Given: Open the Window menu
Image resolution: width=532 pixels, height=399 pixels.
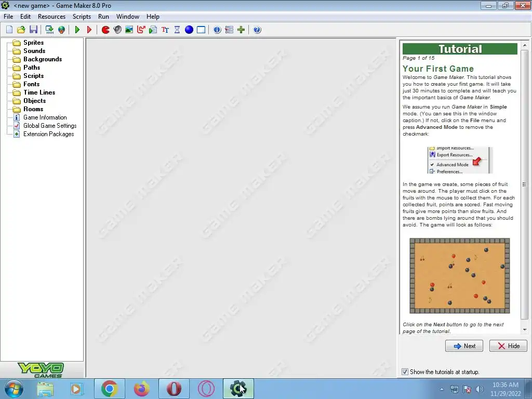Looking at the screenshot, I should (128, 17).
